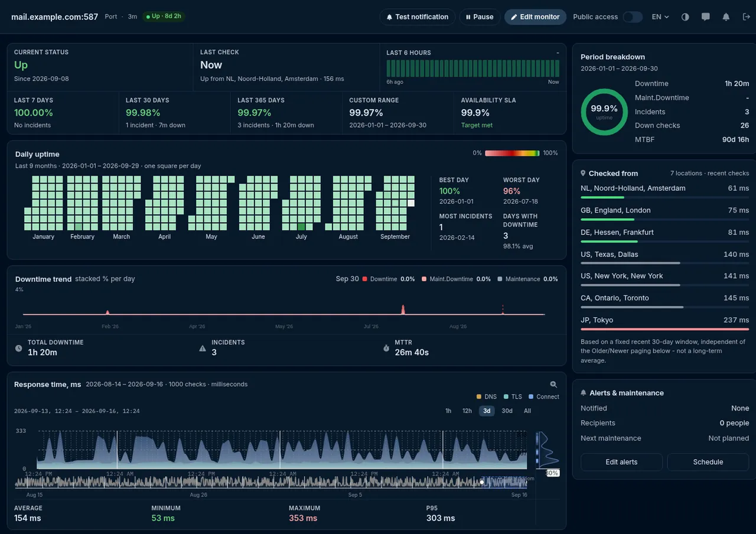756x534 pixels.
Task: Click the 'mail.example.com:587' monitor title
Action: [x=55, y=17]
